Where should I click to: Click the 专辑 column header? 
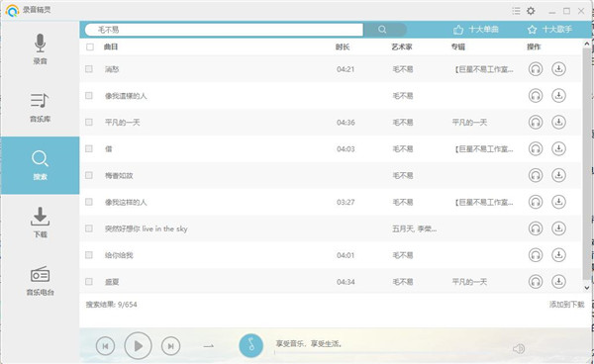tap(458, 46)
